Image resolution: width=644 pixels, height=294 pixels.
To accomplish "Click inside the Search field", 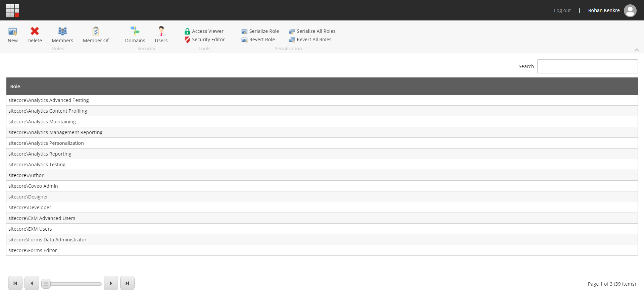I will pos(587,66).
